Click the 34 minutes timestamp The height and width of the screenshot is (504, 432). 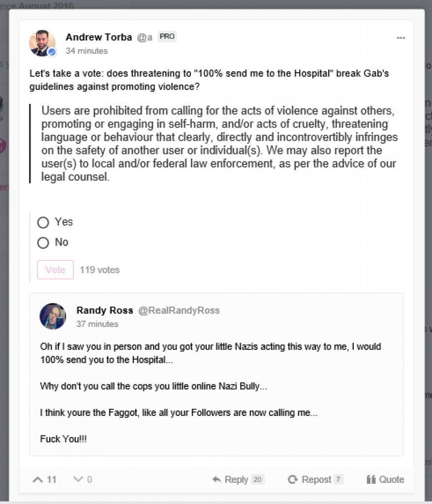(x=87, y=51)
